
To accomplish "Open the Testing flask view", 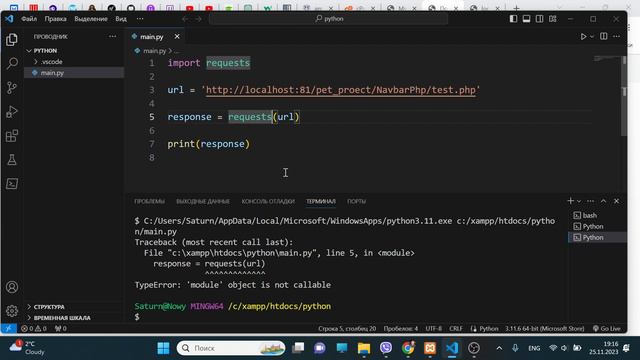I will [12, 160].
